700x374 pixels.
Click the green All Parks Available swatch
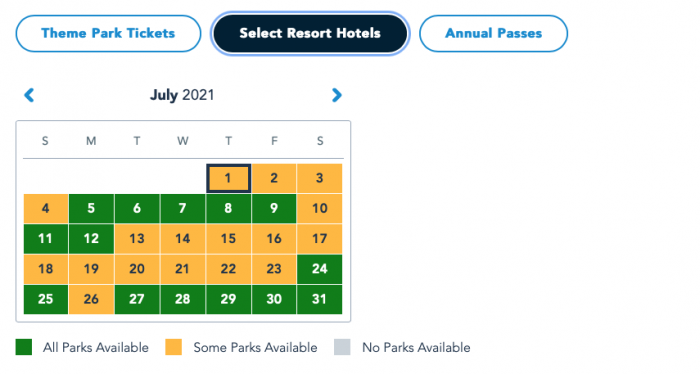tap(24, 347)
